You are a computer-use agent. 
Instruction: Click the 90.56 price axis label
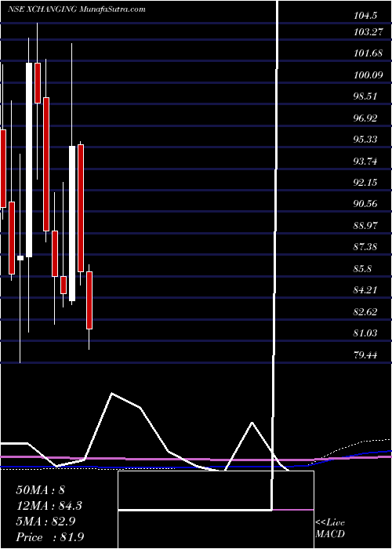click(365, 204)
